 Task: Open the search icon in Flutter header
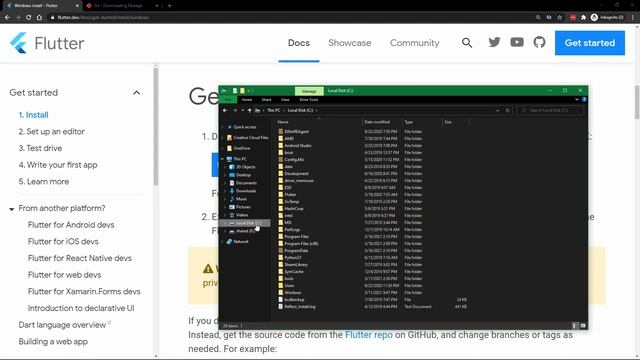(x=467, y=43)
